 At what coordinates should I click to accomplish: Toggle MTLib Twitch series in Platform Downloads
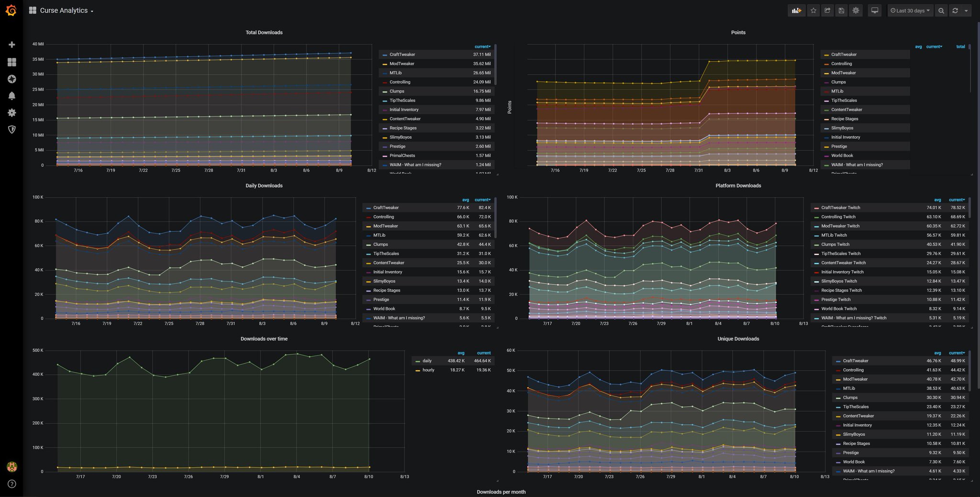[x=834, y=236]
